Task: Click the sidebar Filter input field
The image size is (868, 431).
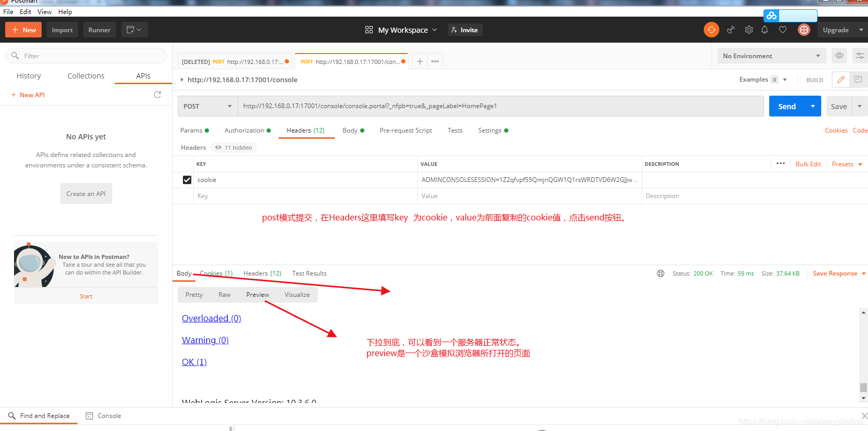Action: (x=86, y=56)
